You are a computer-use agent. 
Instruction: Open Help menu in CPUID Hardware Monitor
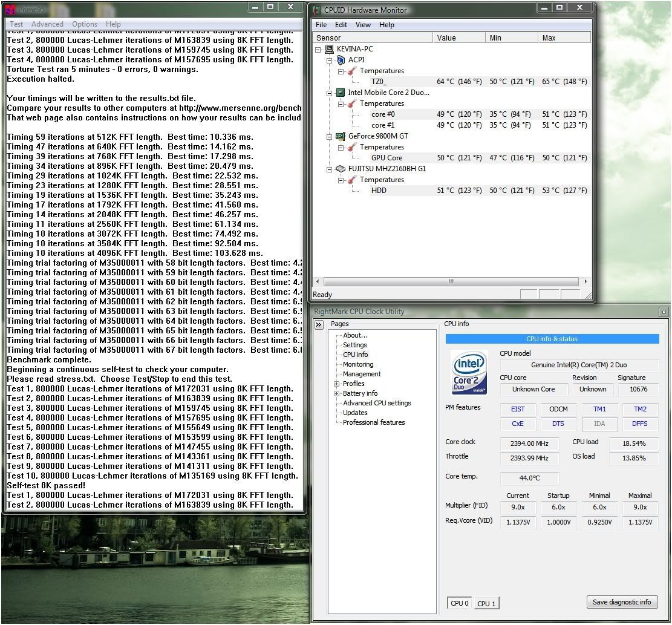pyautogui.click(x=387, y=24)
